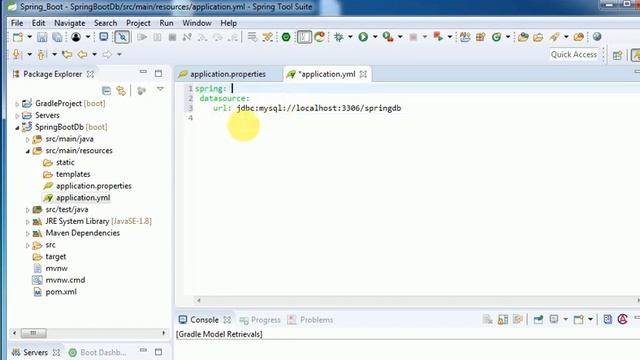Click the green Run play icon
Viewport: 640px width, 360px height.
tap(363, 37)
